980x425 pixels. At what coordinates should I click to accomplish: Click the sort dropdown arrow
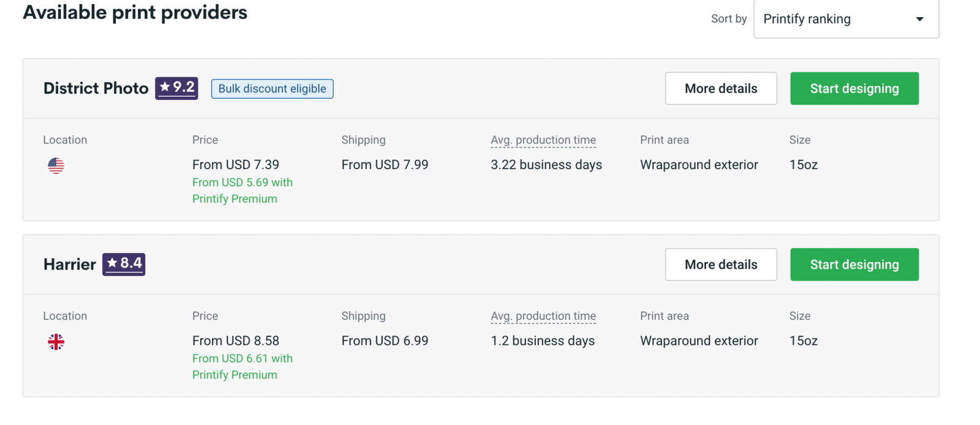pos(919,19)
